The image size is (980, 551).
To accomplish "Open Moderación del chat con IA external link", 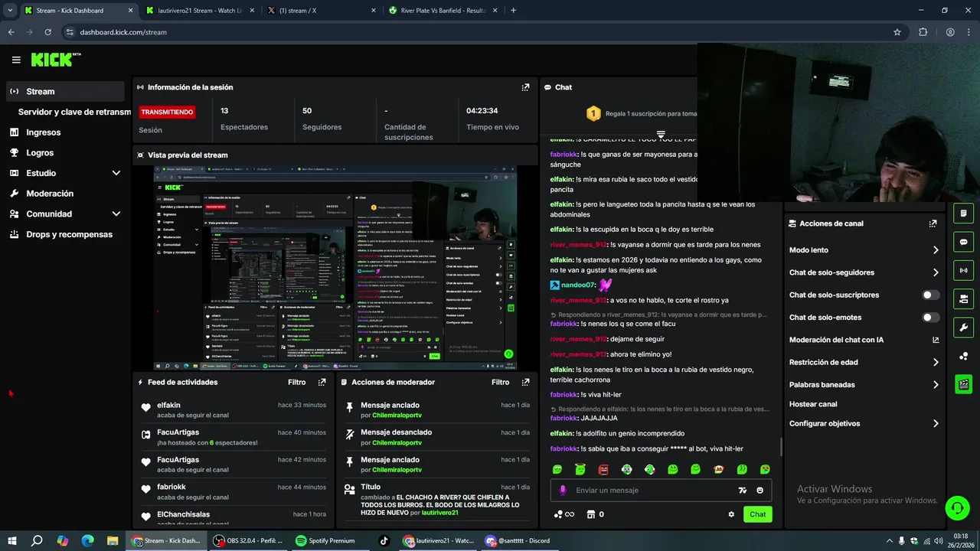I will tap(936, 340).
